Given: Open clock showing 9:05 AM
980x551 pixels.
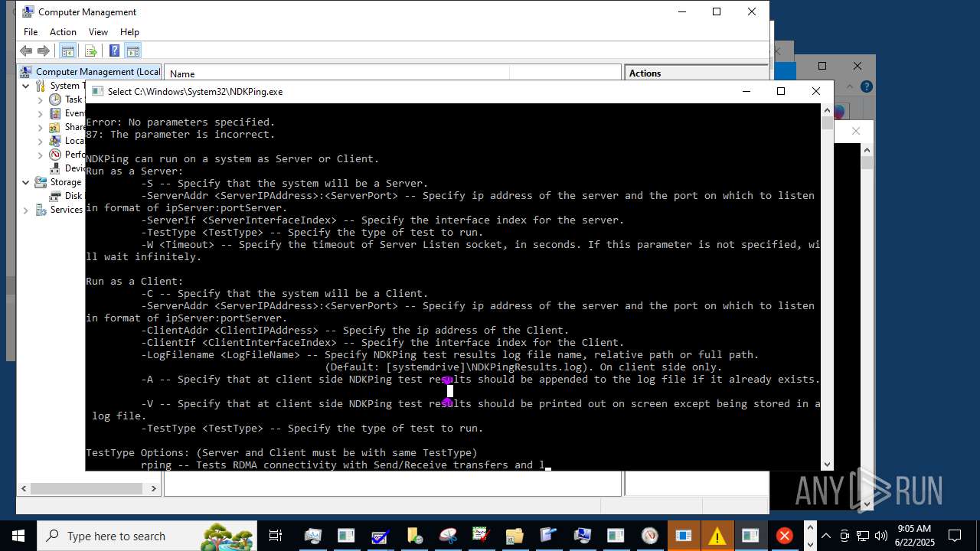Looking at the screenshot, I should point(914,536).
